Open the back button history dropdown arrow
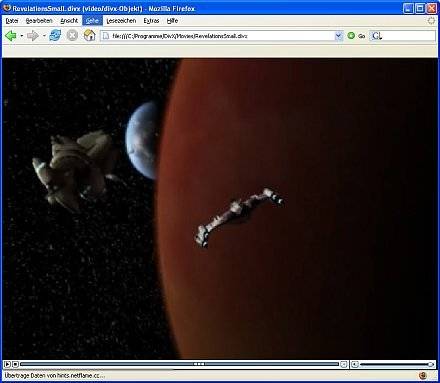This screenshot has height=383, width=440. click(22, 35)
